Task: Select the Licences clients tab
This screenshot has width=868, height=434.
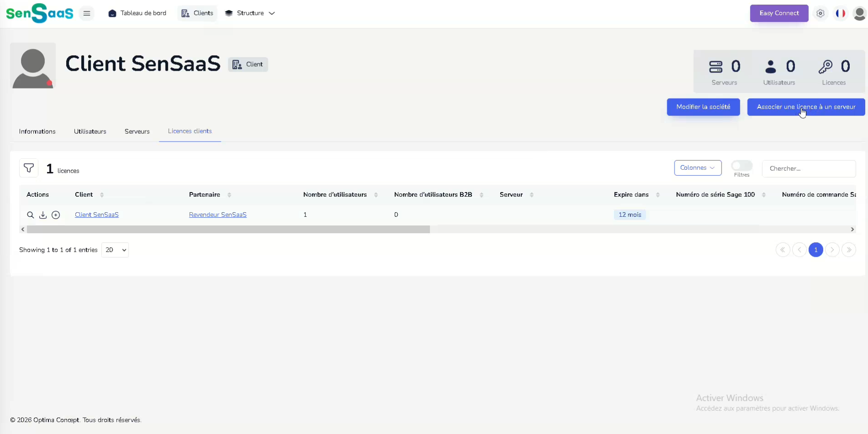Action: coord(190,131)
